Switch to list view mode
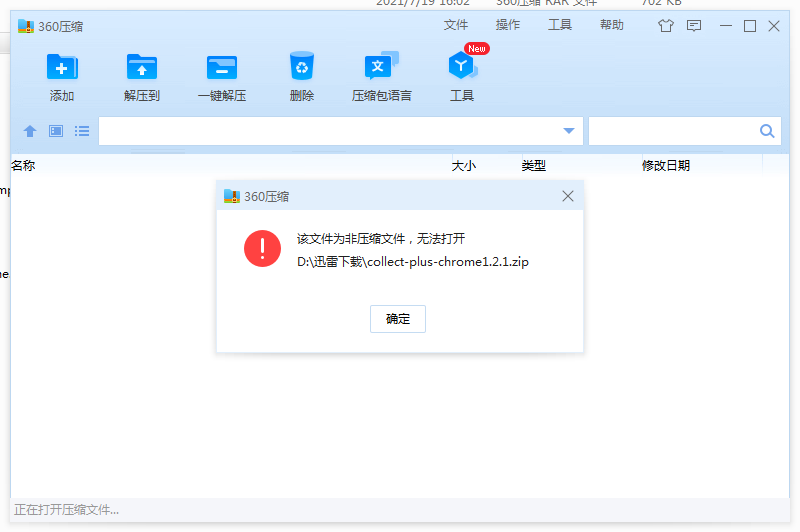 coord(82,131)
